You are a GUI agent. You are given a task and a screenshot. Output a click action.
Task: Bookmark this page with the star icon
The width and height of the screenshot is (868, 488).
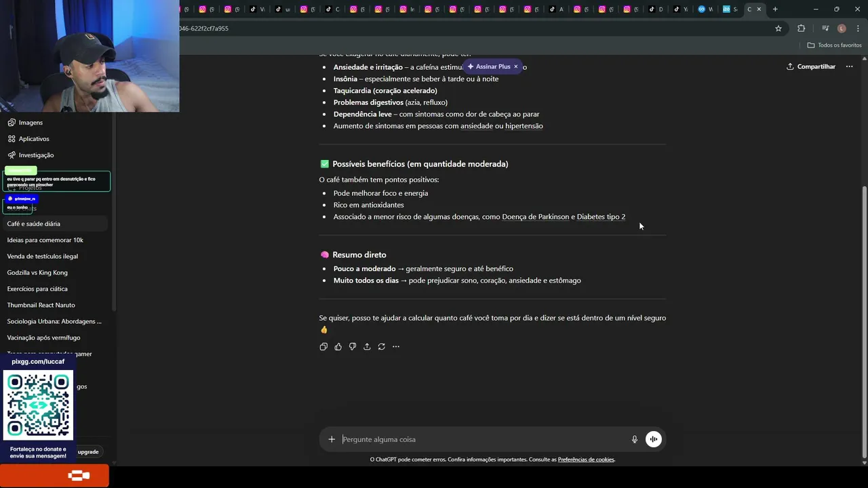click(778, 28)
